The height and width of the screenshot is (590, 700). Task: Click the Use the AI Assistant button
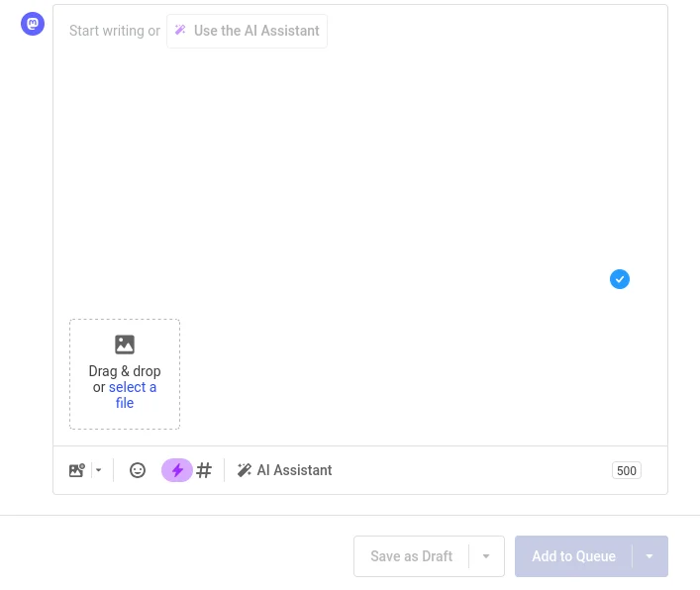tap(247, 31)
